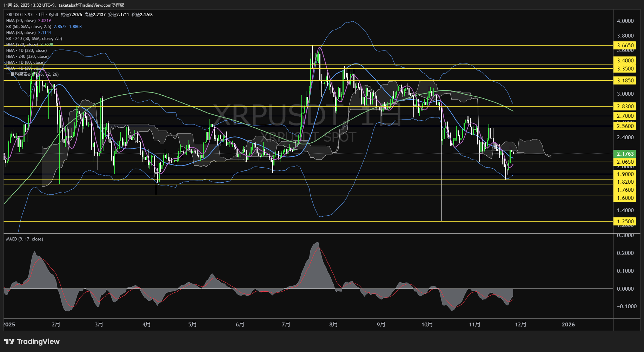Click the MACD (9, 17, close) pane legend

click(x=24, y=239)
